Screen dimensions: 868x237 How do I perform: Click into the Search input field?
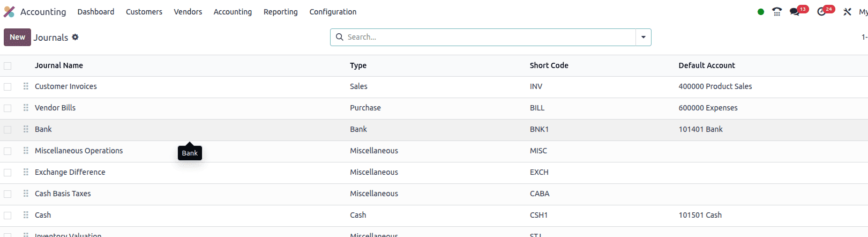[488, 37]
